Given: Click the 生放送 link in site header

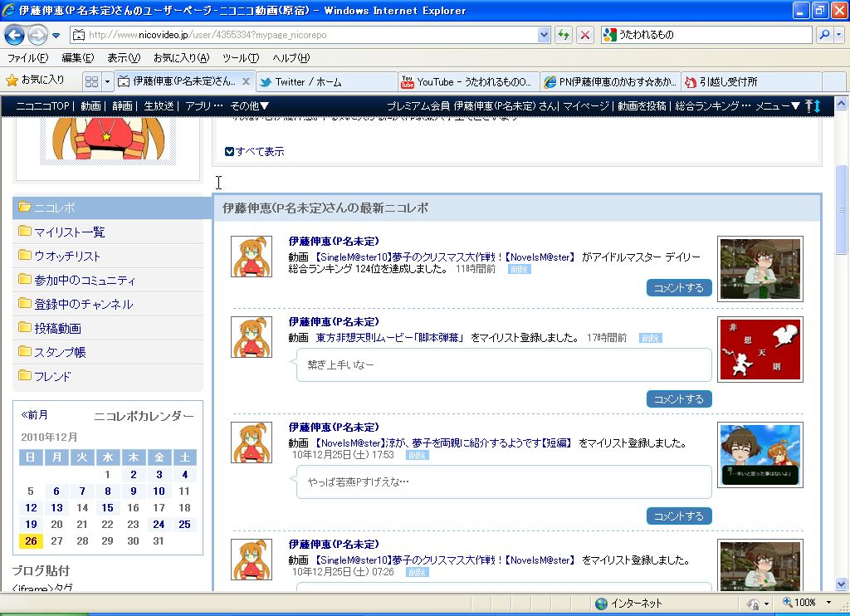Looking at the screenshot, I should tap(159, 106).
